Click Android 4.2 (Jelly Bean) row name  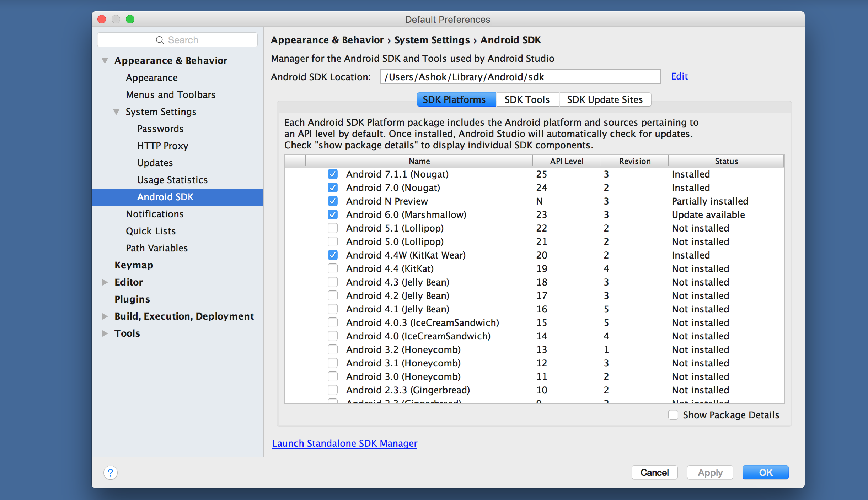click(398, 296)
